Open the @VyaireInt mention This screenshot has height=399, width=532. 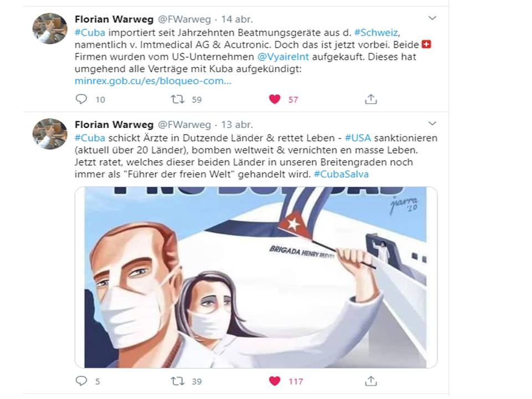pyautogui.click(x=283, y=57)
